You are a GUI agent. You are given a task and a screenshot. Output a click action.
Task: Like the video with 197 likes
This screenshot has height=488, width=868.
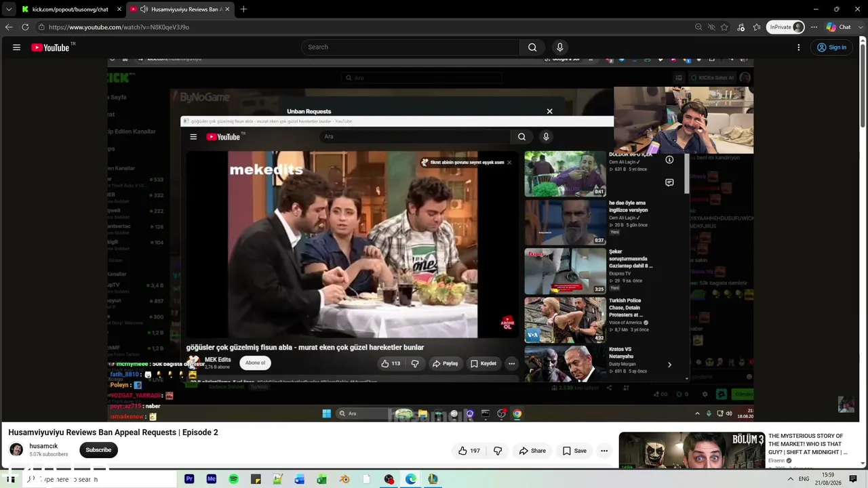(469, 451)
